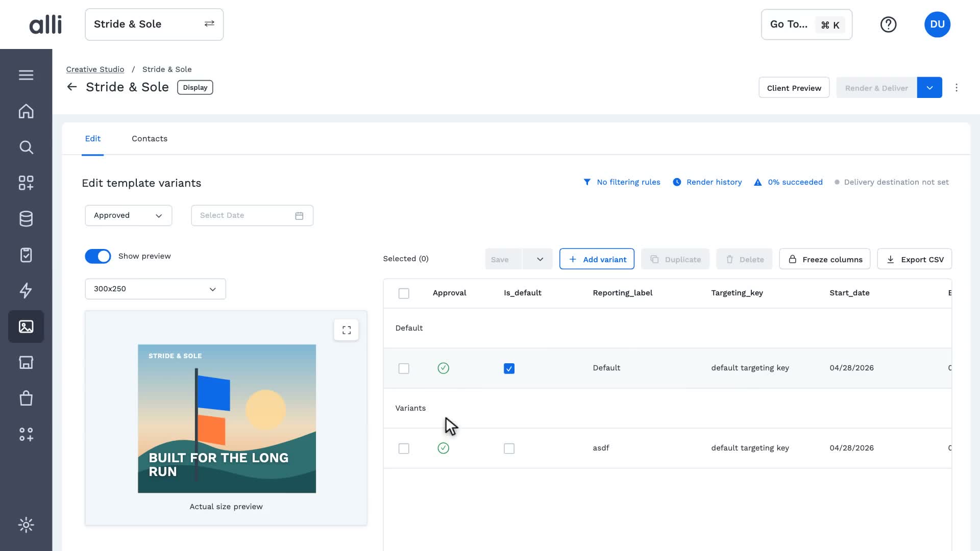Click the Select Date input field

(252, 215)
